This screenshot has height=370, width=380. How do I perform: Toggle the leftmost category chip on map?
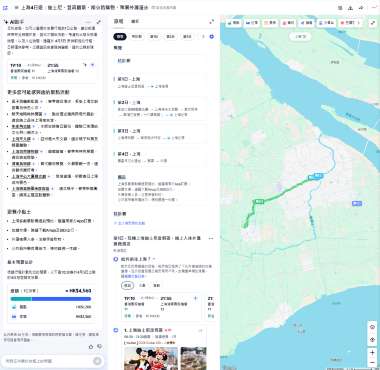pos(234,23)
